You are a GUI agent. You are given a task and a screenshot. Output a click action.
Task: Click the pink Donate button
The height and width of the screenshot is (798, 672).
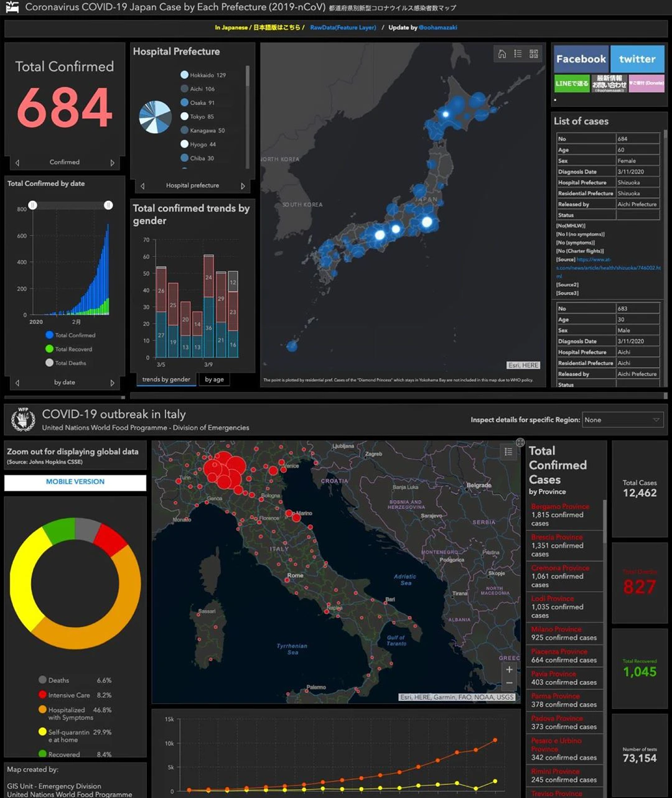tap(646, 83)
